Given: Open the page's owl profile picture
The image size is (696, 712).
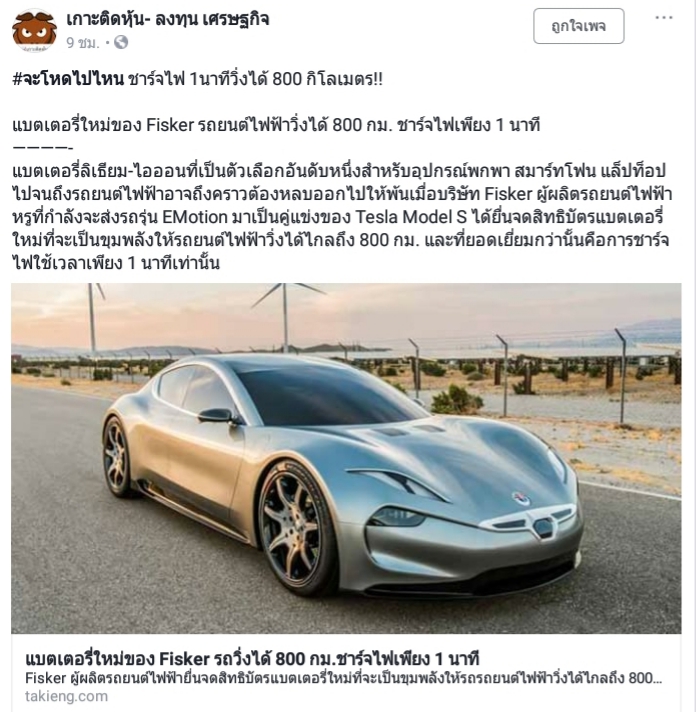Looking at the screenshot, I should (x=34, y=30).
